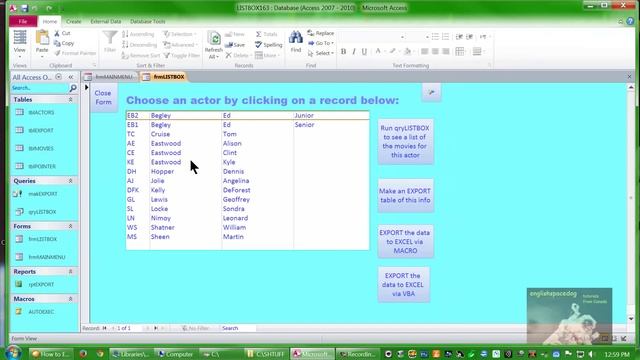Open the File tab
Screen dimensions: 640x360
23,21
